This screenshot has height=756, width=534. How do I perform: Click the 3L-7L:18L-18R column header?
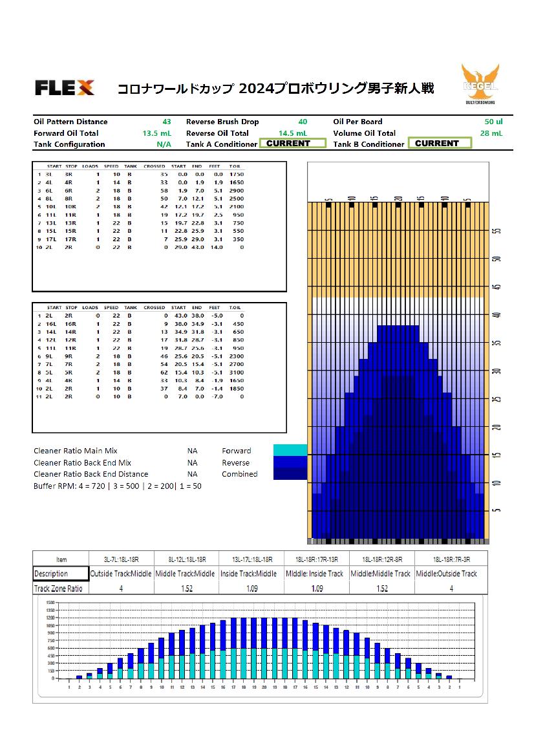click(122, 559)
